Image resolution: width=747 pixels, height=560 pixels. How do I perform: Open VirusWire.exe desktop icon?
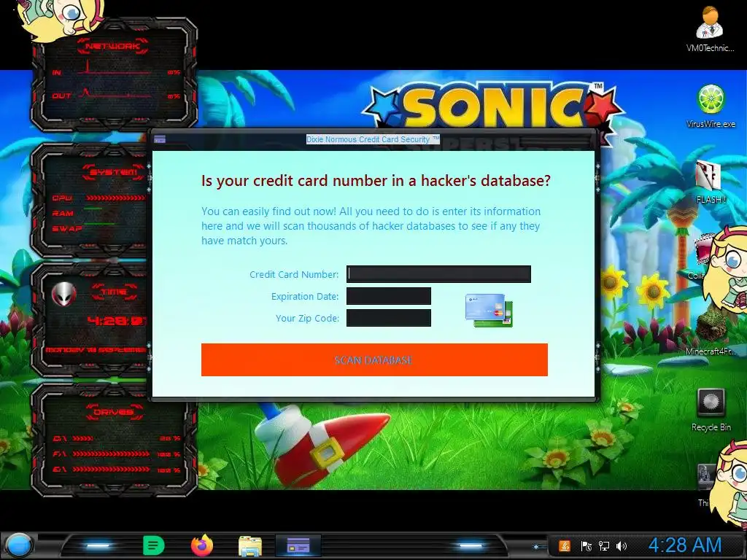pos(711,106)
